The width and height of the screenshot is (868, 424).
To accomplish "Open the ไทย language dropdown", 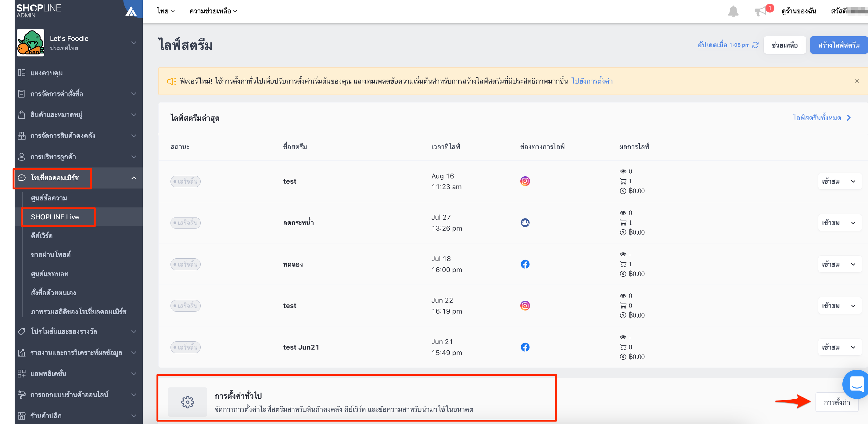I will 166,11.
